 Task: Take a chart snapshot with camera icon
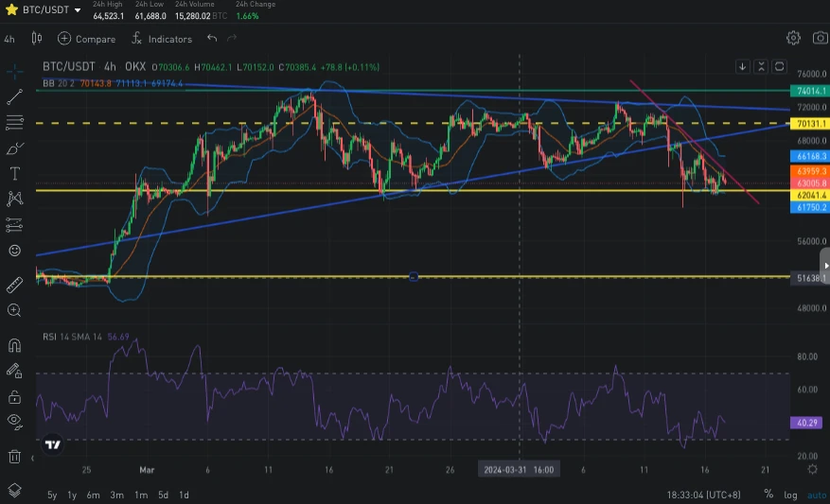point(820,38)
